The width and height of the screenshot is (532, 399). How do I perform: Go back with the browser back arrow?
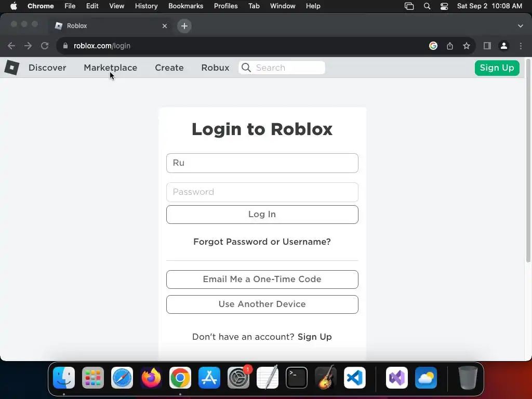click(11, 46)
